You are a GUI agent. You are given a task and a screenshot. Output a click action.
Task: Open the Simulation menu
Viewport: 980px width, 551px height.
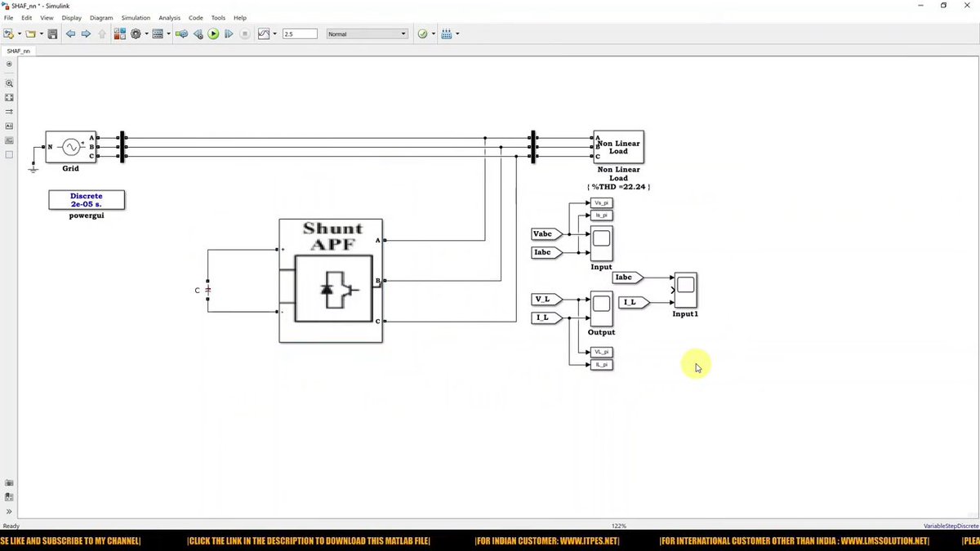[136, 17]
